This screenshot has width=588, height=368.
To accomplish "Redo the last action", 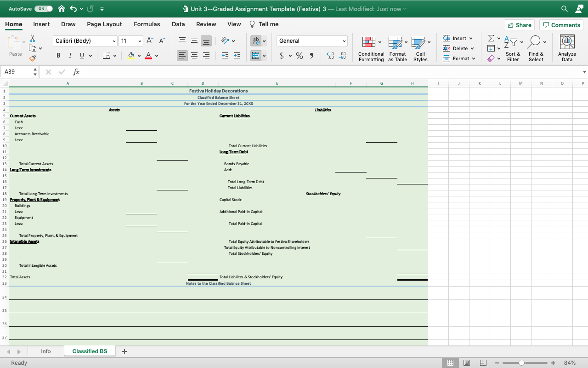I will (90, 9).
